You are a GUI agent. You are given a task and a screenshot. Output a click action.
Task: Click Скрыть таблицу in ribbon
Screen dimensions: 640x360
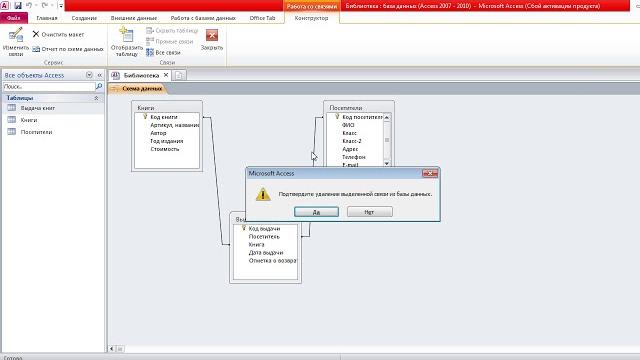point(172,31)
